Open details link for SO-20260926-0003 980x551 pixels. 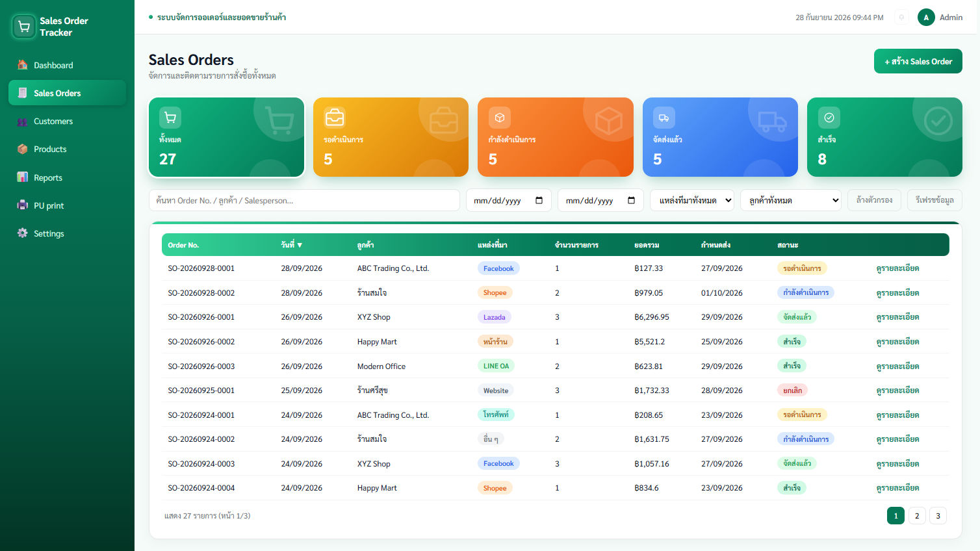tap(897, 366)
